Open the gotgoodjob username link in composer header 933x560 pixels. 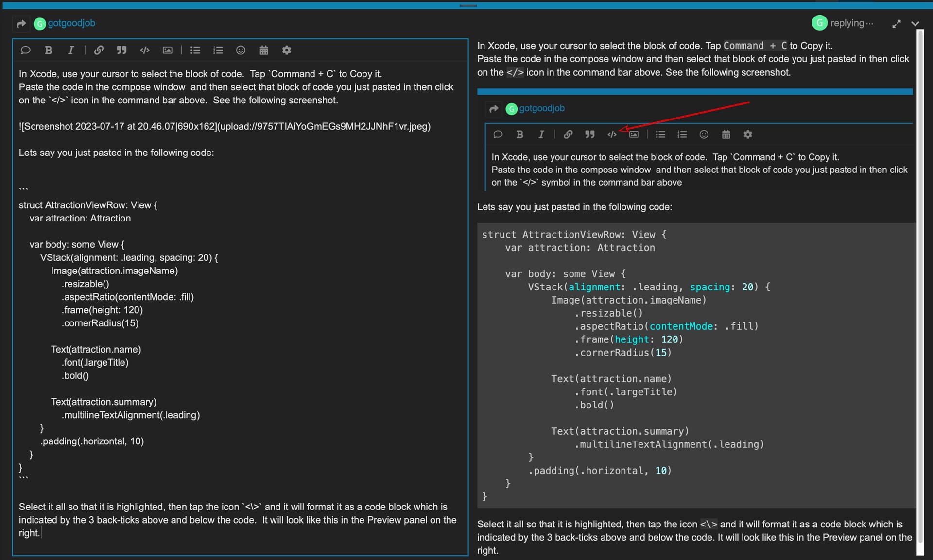click(71, 23)
